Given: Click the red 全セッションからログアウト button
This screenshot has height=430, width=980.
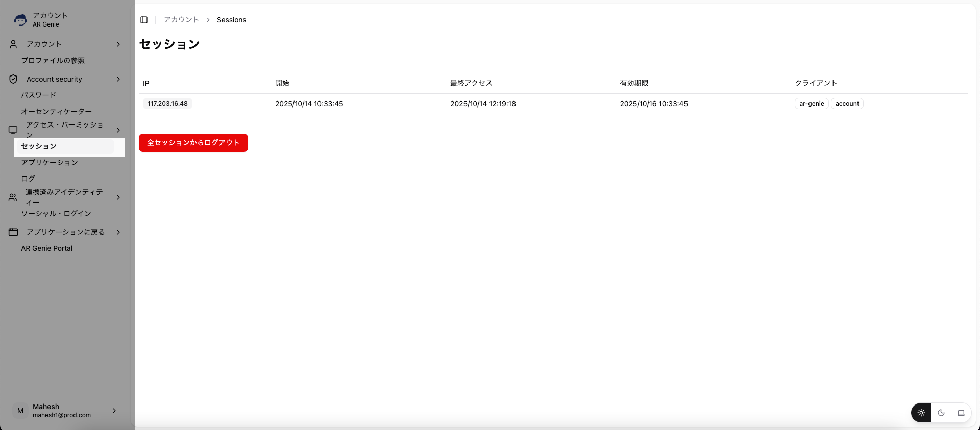Looking at the screenshot, I should 193,143.
